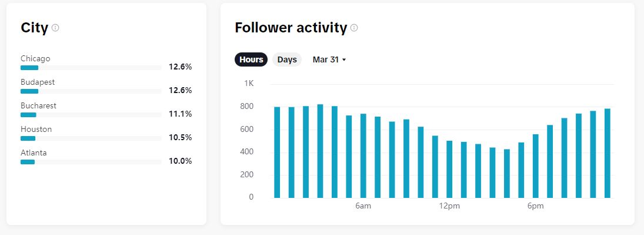Open the Mar 31 date dropdown
The width and height of the screenshot is (644, 235).
pos(329,59)
